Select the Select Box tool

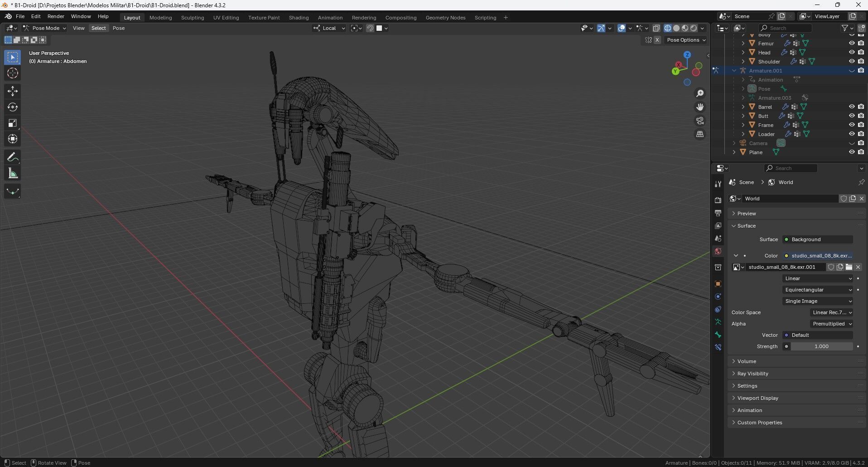point(12,57)
